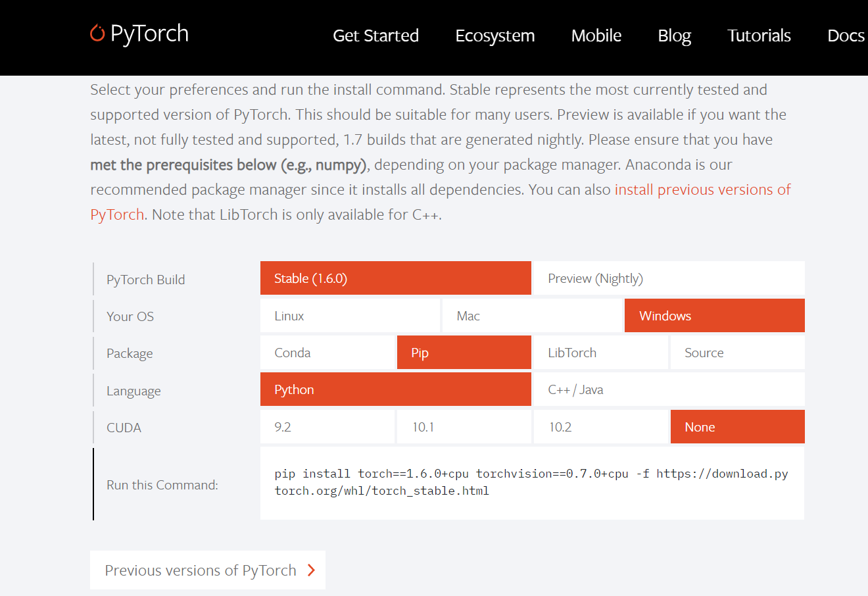Open the Previous versions of PyTorch button
Image resolution: width=868 pixels, height=596 pixels.
(x=208, y=570)
